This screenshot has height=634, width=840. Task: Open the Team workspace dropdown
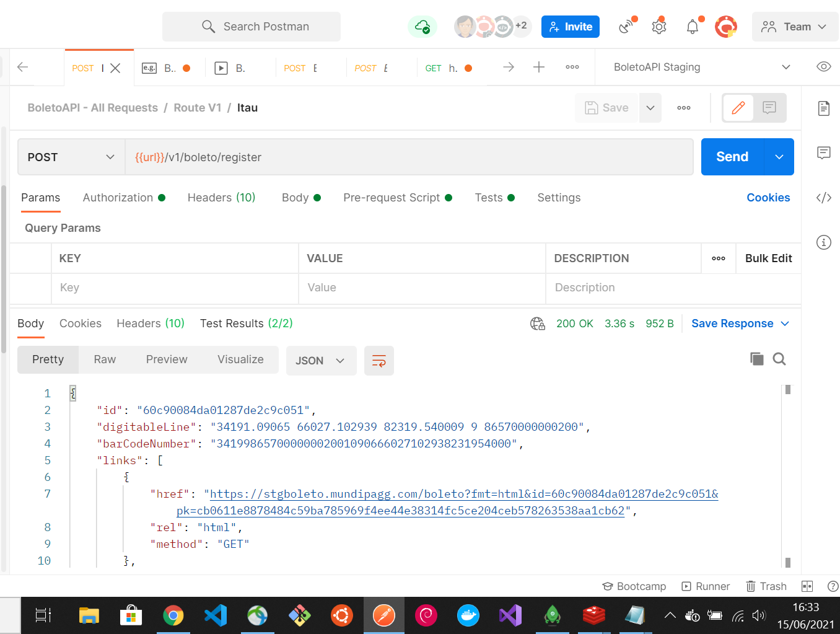click(x=795, y=27)
